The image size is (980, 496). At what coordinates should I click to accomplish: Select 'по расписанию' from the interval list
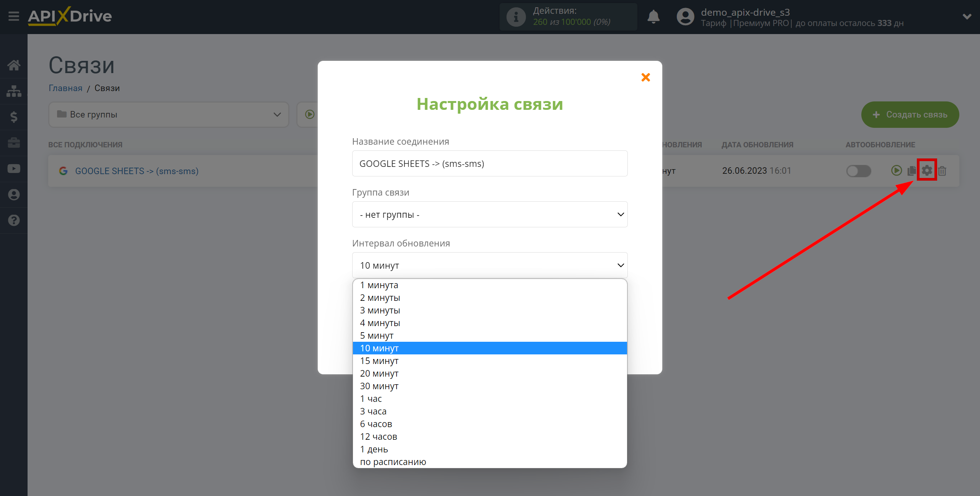(x=394, y=462)
